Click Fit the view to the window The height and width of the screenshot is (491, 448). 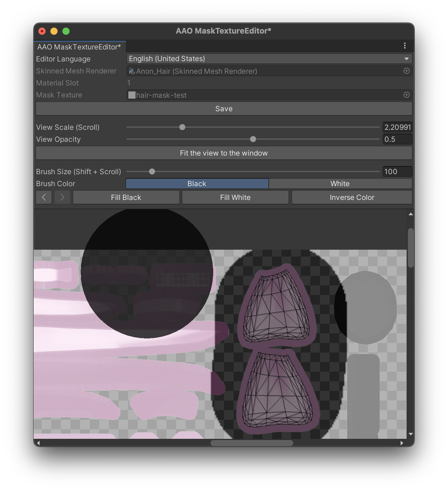pyautogui.click(x=224, y=153)
